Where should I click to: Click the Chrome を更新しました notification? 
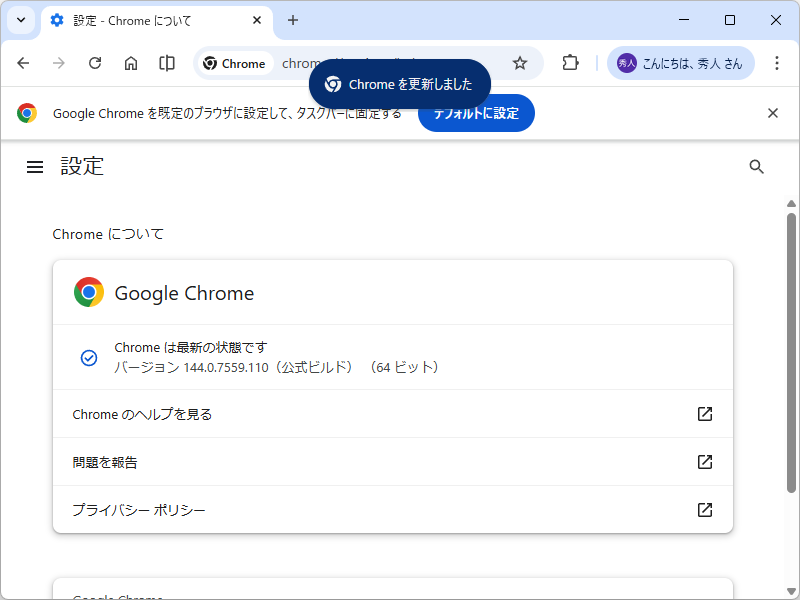[399, 85]
